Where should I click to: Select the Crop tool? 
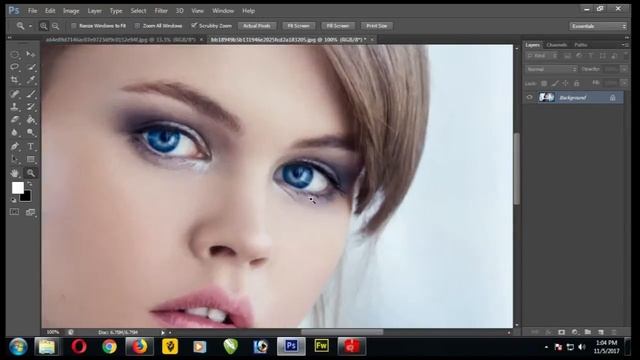coord(15,80)
